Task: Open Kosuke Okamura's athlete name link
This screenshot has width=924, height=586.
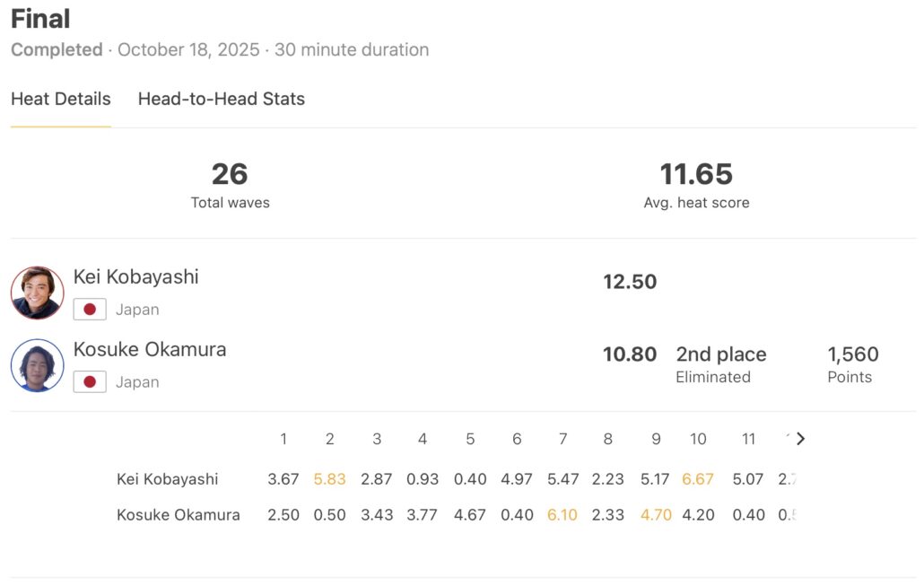Action: (150, 349)
